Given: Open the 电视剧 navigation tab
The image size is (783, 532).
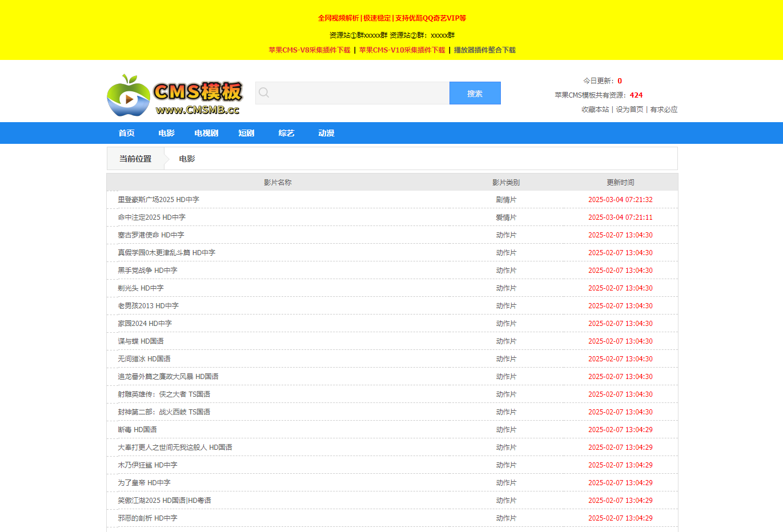Looking at the screenshot, I should [206, 133].
